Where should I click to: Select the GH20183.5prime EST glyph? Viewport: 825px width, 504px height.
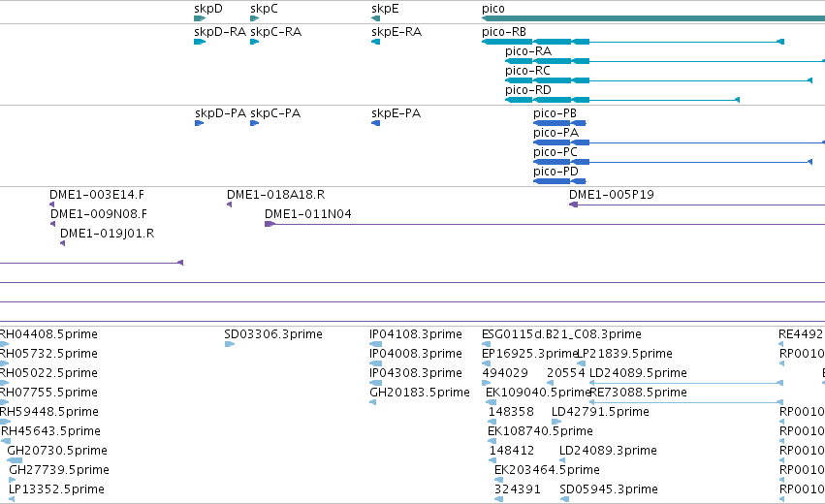373,402
